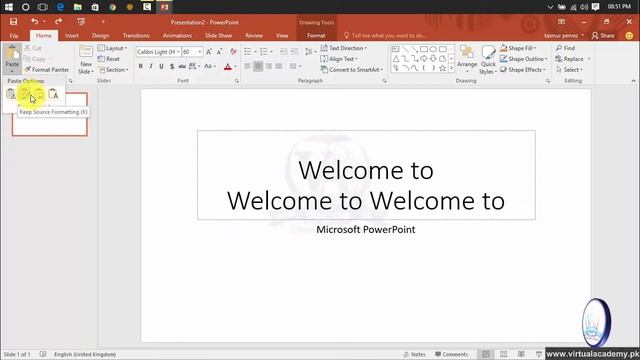
Task: Open the Windows Start menu
Action: click(9, 7)
